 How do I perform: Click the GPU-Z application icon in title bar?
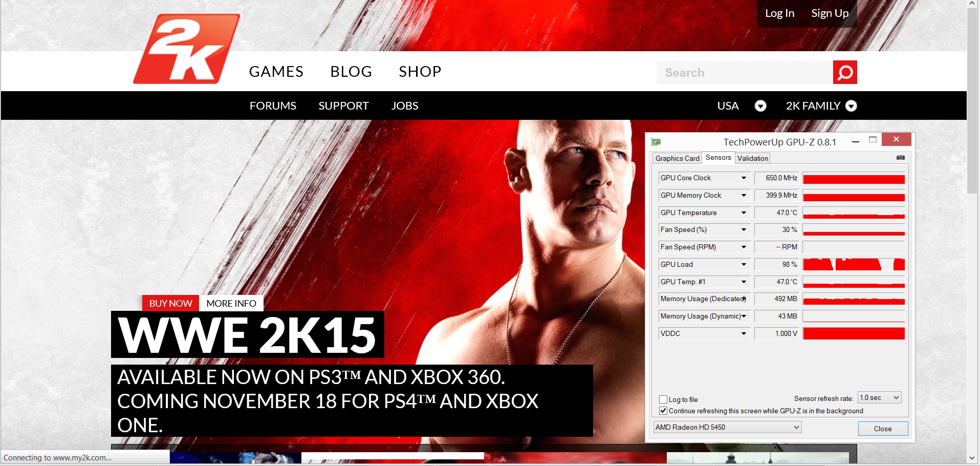pyautogui.click(x=656, y=142)
